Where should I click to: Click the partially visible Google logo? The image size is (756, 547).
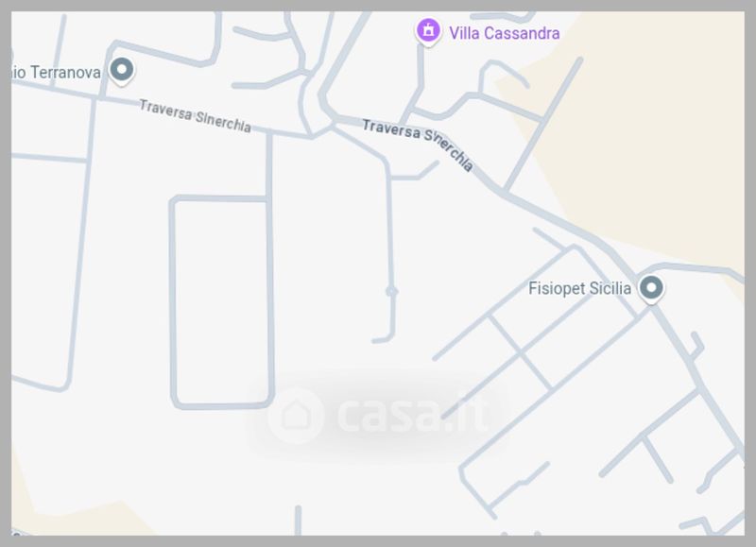click(17, 533)
